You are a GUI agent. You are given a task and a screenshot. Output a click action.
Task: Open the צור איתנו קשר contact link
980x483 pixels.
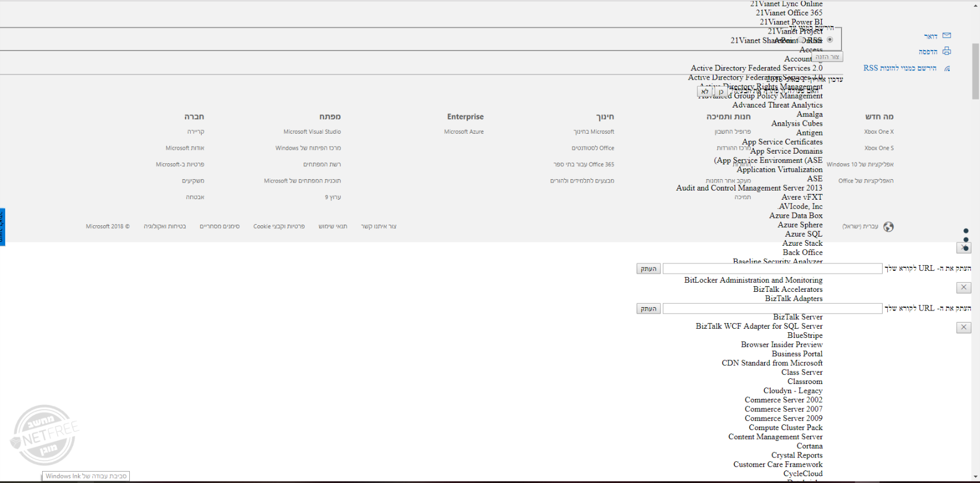coord(379,227)
